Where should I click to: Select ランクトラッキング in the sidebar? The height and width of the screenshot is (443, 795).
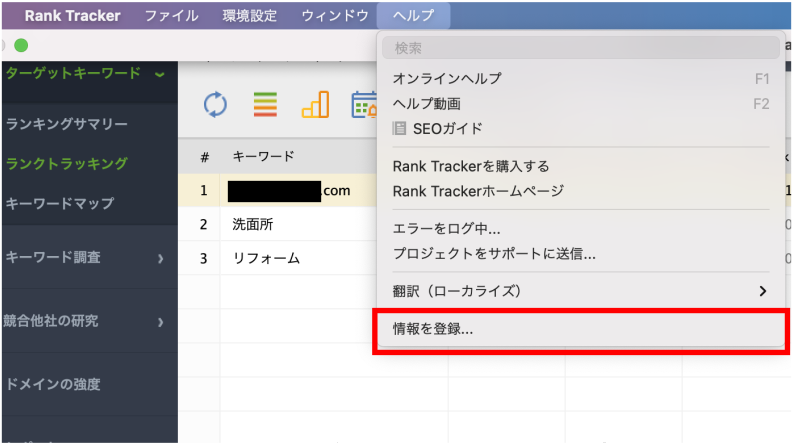(x=67, y=163)
